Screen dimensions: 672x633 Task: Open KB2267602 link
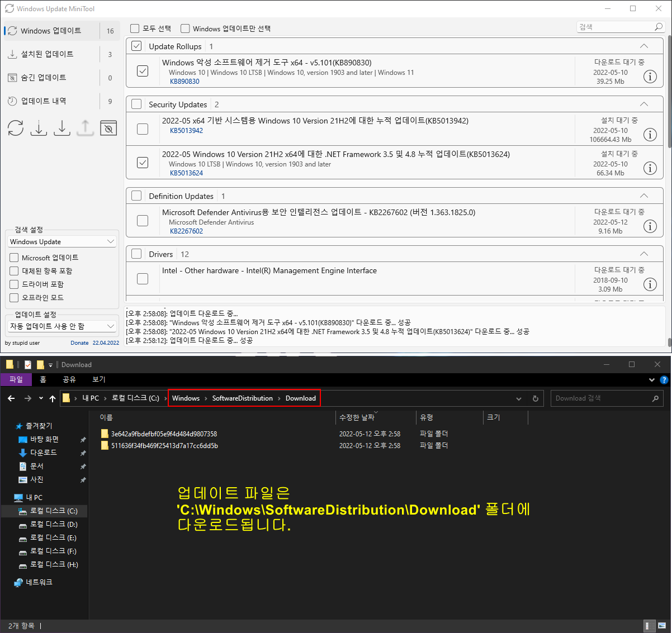click(x=186, y=231)
